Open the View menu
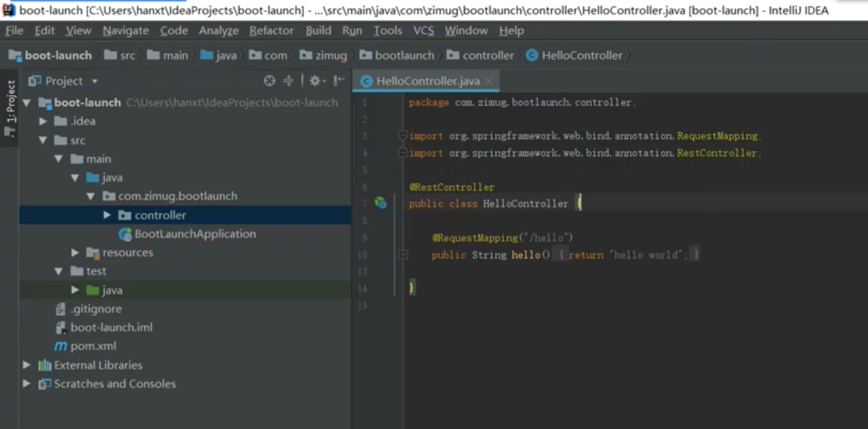868x429 pixels. [78, 31]
